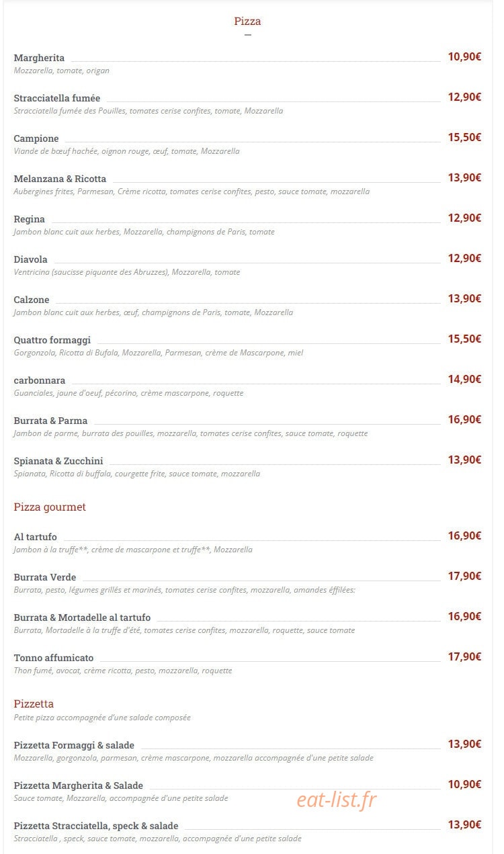The image size is (504, 854).
Task: Click the Burrata & Parma name
Action: (50, 421)
